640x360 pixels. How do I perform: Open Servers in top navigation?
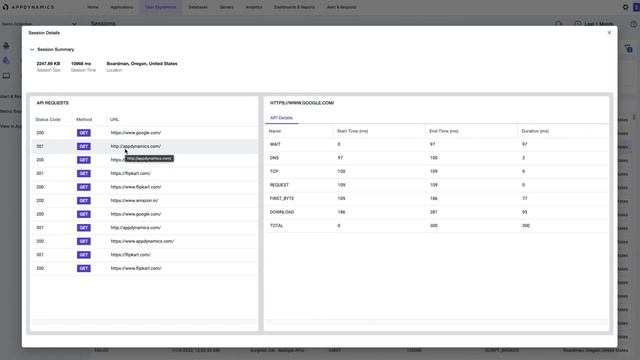pyautogui.click(x=227, y=7)
